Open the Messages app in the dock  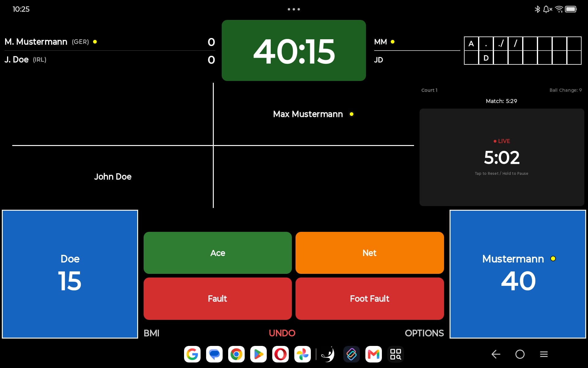click(x=214, y=354)
